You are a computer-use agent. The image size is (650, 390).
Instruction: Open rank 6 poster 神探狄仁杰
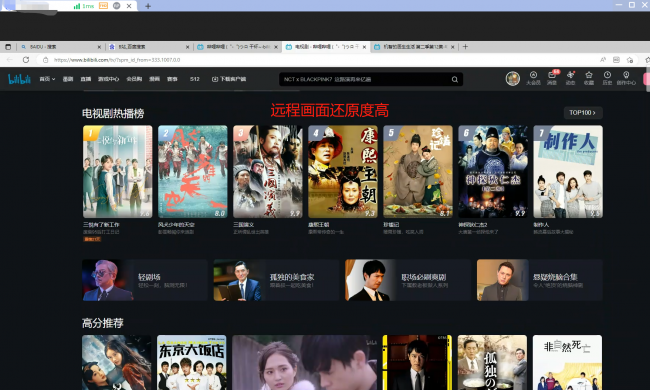492,172
